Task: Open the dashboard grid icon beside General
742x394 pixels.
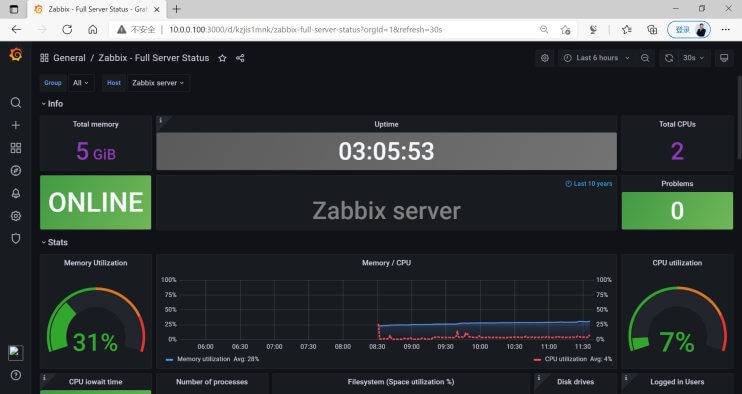Action: coord(44,58)
